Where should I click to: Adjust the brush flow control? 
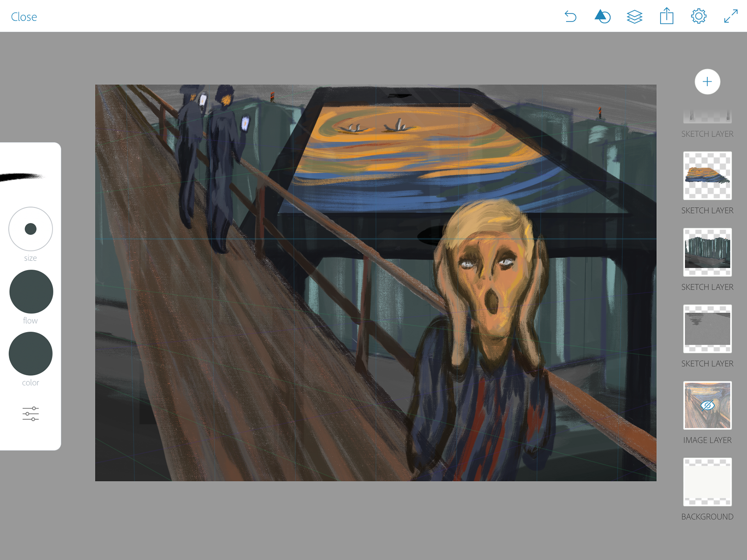(x=31, y=292)
